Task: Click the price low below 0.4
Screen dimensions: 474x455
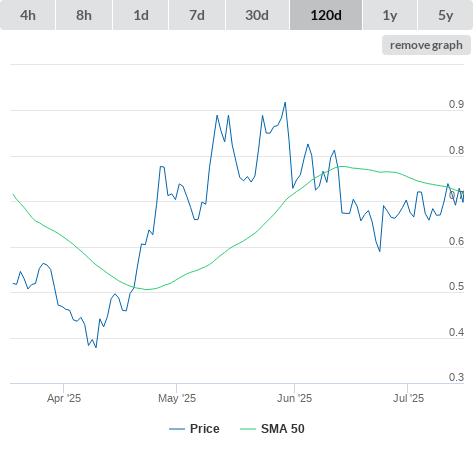Action: (96, 347)
